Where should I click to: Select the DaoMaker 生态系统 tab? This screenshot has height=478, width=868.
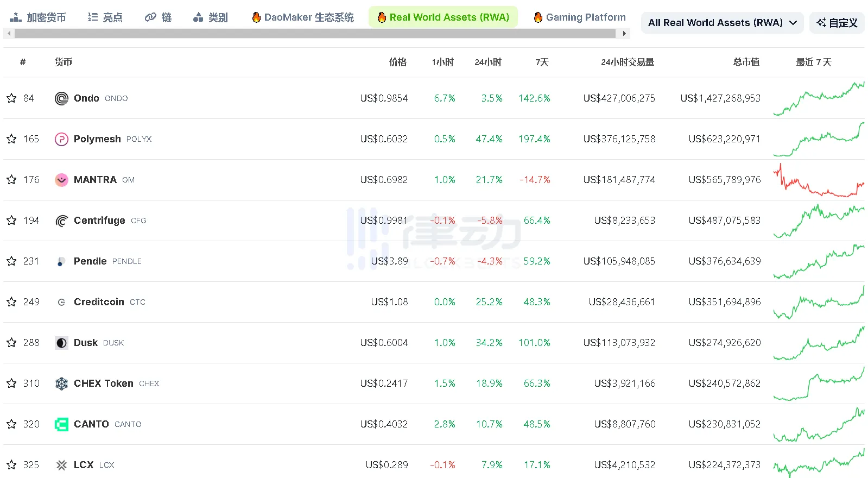303,17
